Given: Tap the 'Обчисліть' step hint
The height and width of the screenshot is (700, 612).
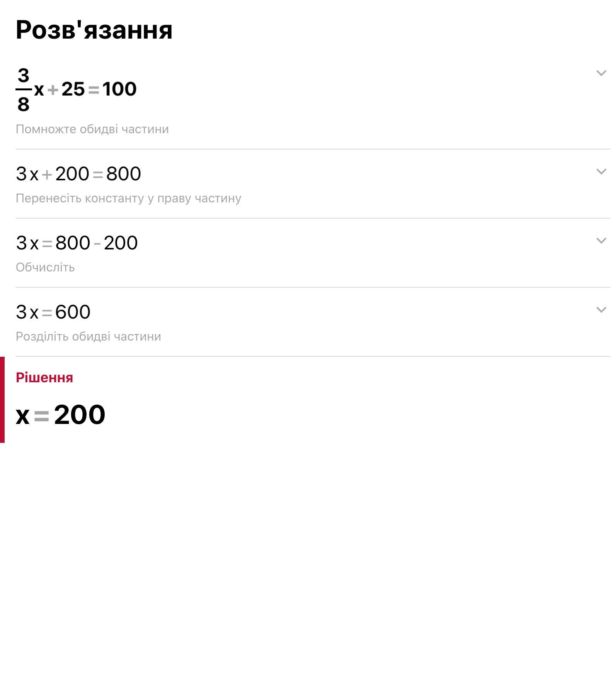Looking at the screenshot, I should coord(45,267).
